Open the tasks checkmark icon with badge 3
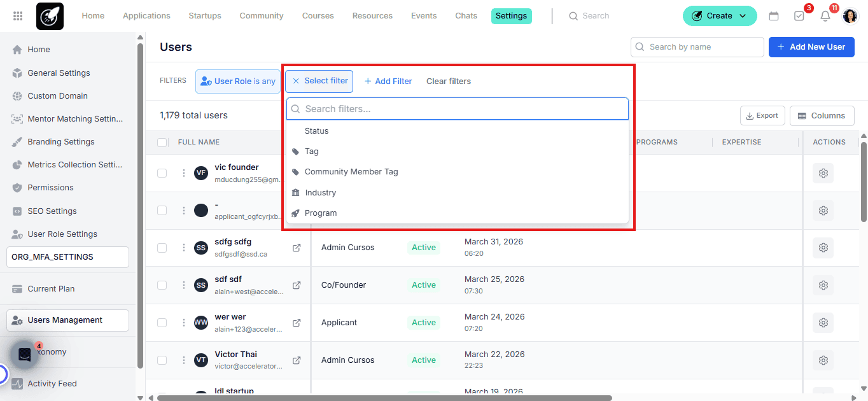The height and width of the screenshot is (401, 868). click(799, 16)
